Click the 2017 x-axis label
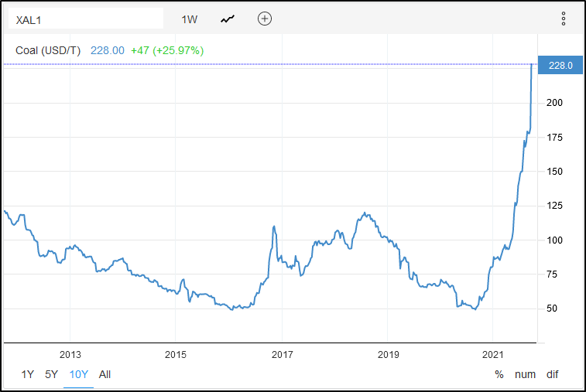Viewport: 586px width, 392px height. (282, 355)
